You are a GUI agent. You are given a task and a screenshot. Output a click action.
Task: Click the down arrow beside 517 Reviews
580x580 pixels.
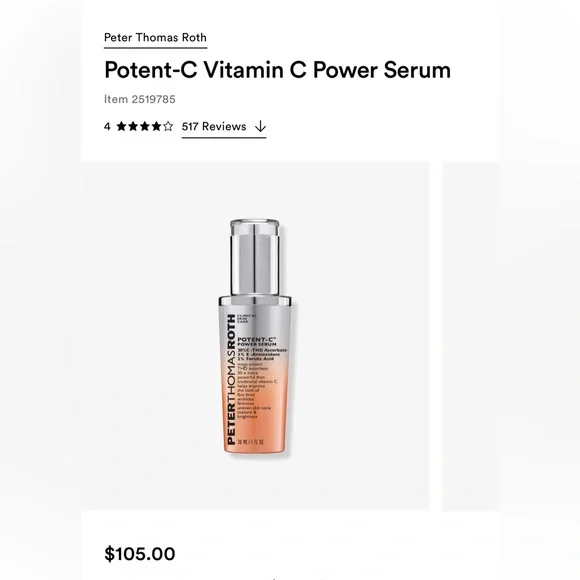(260, 127)
